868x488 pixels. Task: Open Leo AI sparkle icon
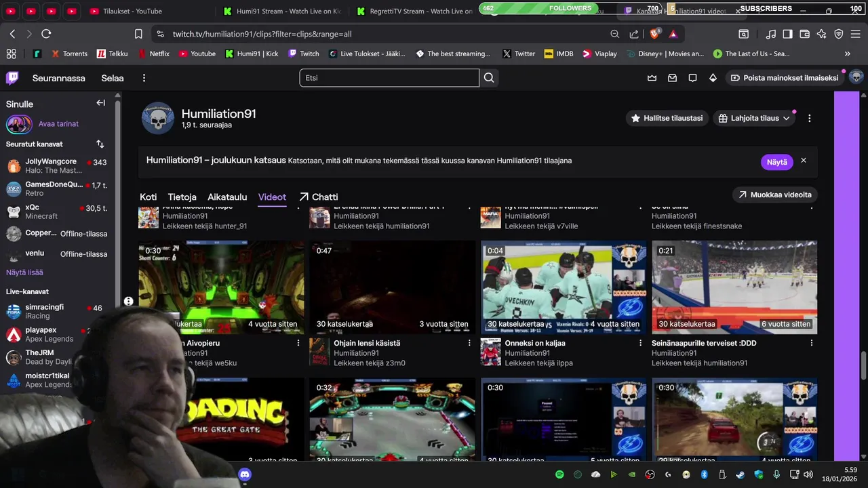point(822,34)
